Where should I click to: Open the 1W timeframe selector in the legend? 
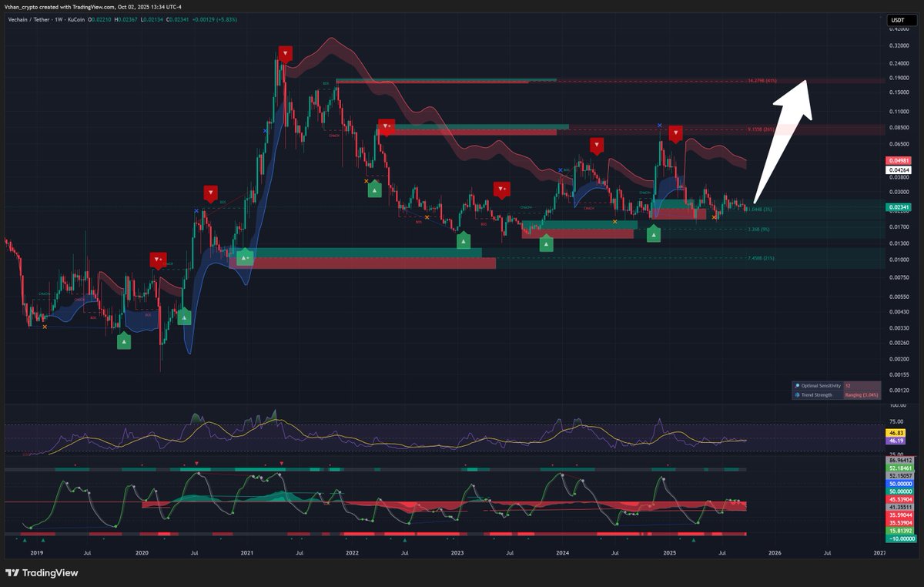point(59,18)
